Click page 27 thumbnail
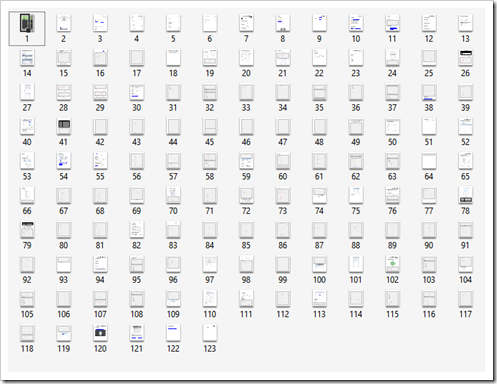Viewport: 497px width, 384px height. 27,92
